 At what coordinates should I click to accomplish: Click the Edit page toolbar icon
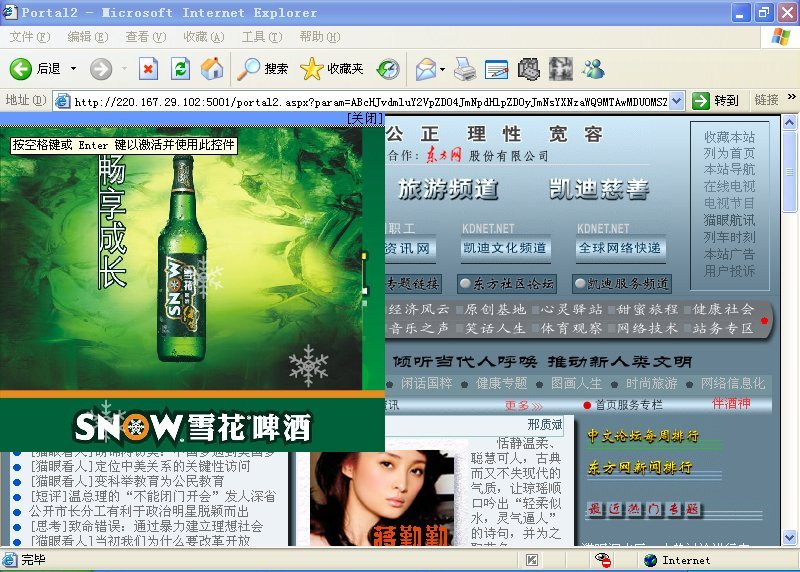pos(496,69)
